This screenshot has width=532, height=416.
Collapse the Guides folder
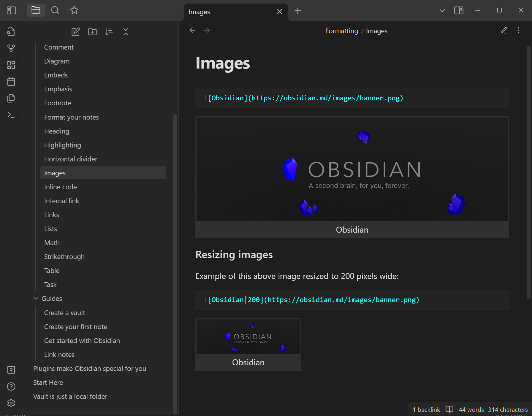36,298
